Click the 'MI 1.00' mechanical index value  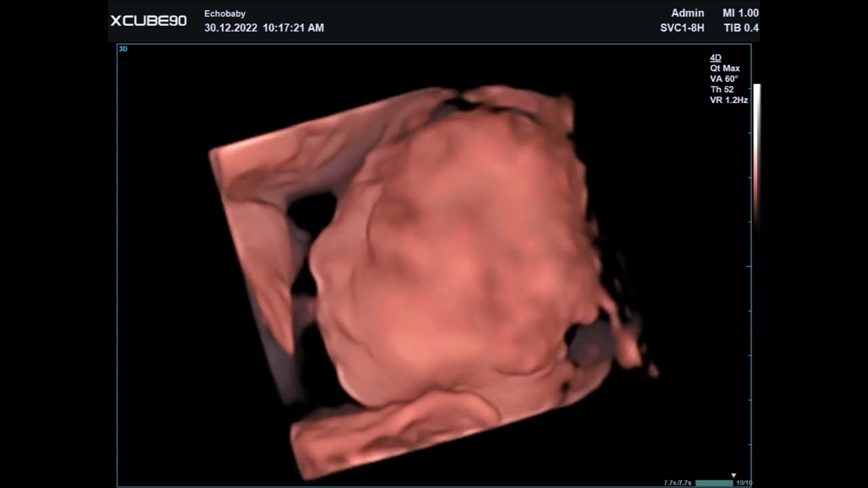pos(741,13)
